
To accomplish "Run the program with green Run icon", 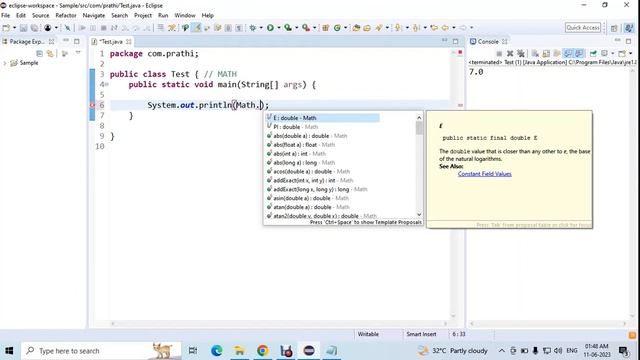I will click(270, 28).
